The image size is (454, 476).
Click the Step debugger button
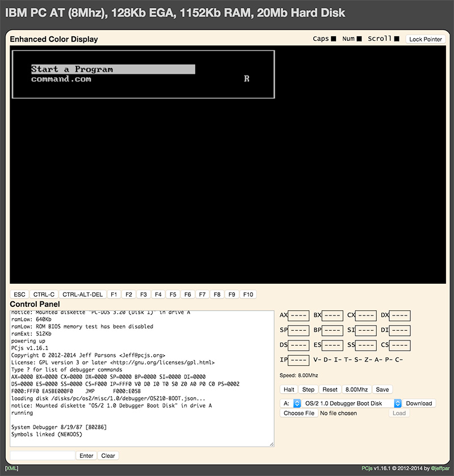tap(308, 389)
